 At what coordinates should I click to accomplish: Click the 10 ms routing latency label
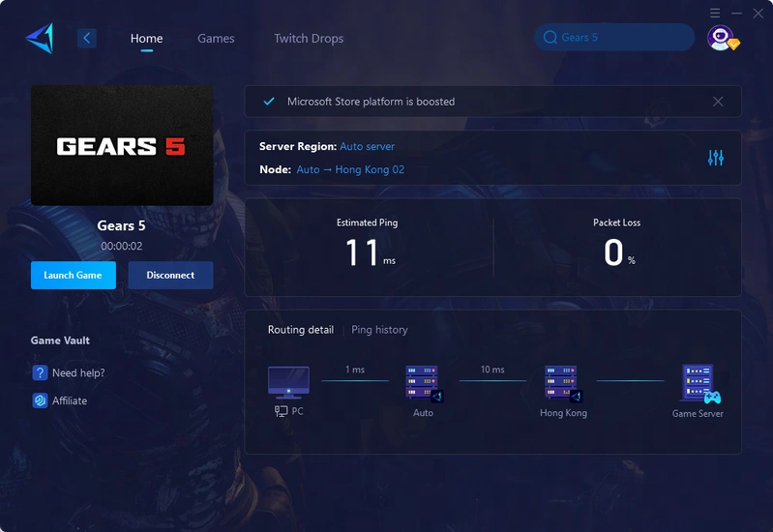coord(492,369)
